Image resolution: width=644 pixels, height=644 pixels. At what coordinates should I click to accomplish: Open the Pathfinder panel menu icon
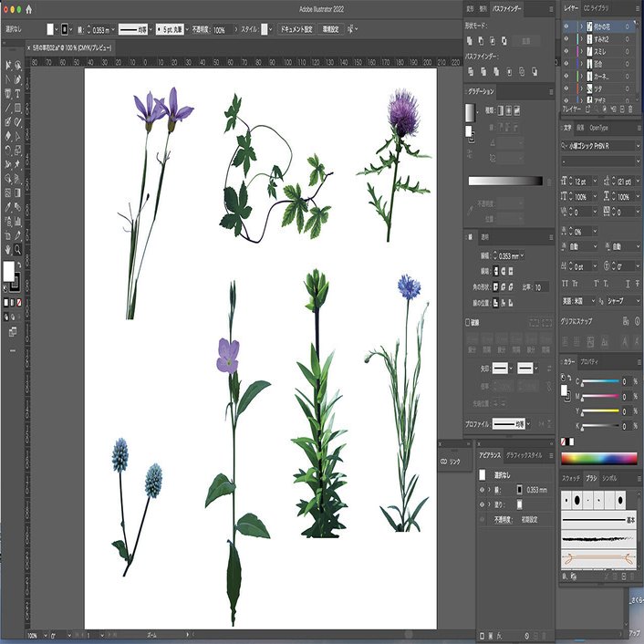(551, 9)
